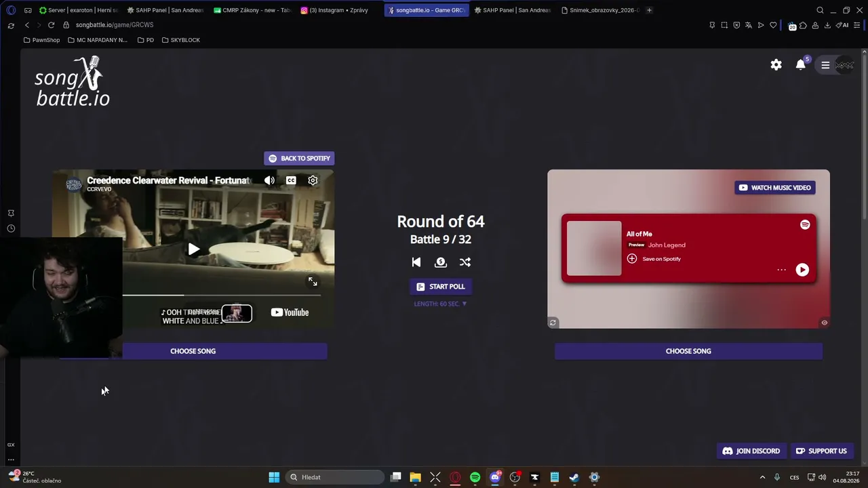868x488 pixels.
Task: Reload the page in the browser
Action: click(51, 25)
